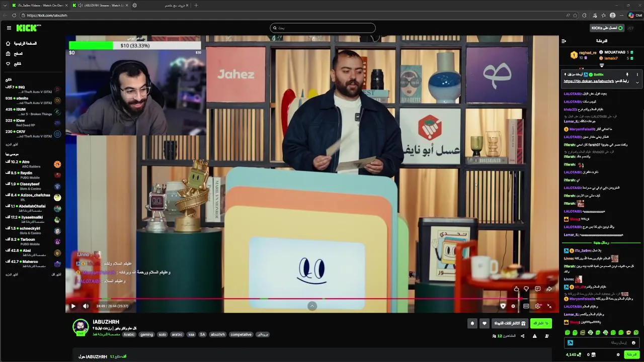Click the shop icon beside 0

594,355
